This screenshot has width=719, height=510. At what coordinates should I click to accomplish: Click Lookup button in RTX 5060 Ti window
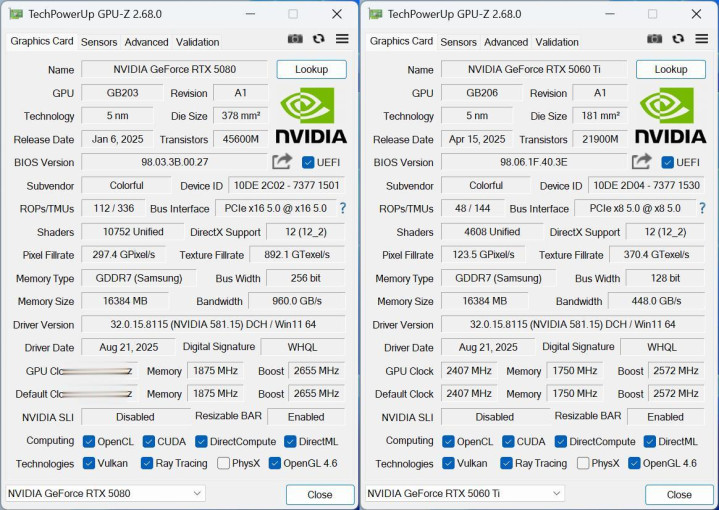point(671,69)
